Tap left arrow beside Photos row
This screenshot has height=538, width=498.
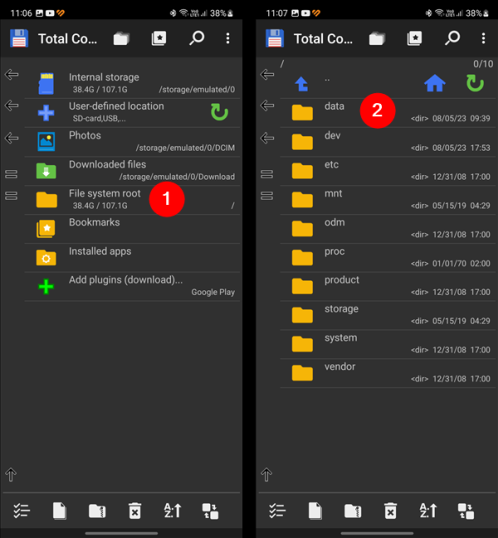12,138
